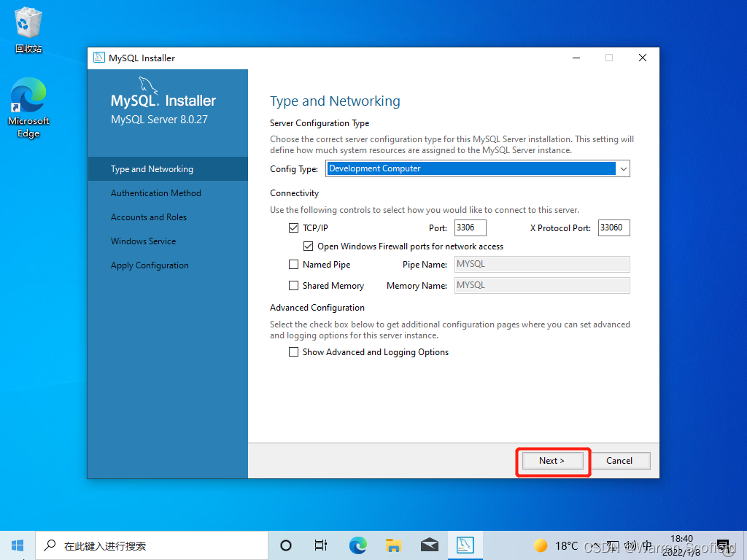747x560 pixels.
Task: Close the MySQL Installer window
Action: pyautogui.click(x=643, y=58)
